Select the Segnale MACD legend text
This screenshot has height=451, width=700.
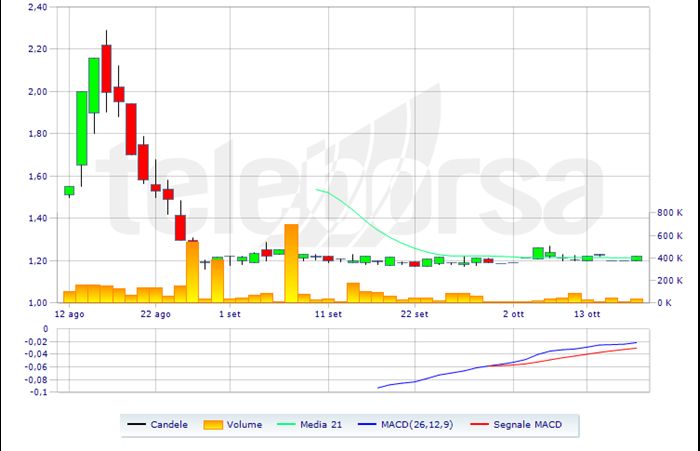click(x=528, y=425)
